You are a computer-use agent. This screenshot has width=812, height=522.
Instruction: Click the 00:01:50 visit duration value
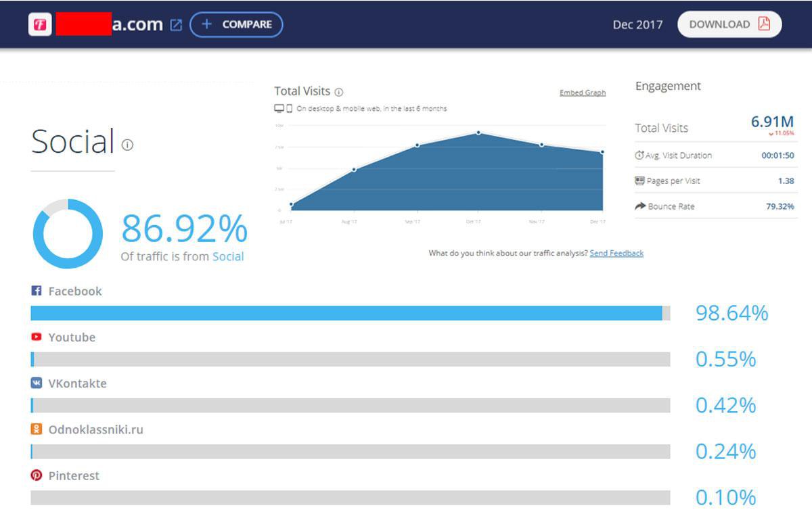pyautogui.click(x=778, y=156)
